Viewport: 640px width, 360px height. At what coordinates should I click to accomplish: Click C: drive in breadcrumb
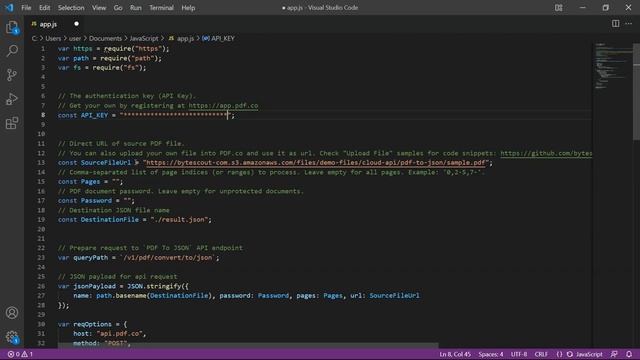tap(34, 38)
